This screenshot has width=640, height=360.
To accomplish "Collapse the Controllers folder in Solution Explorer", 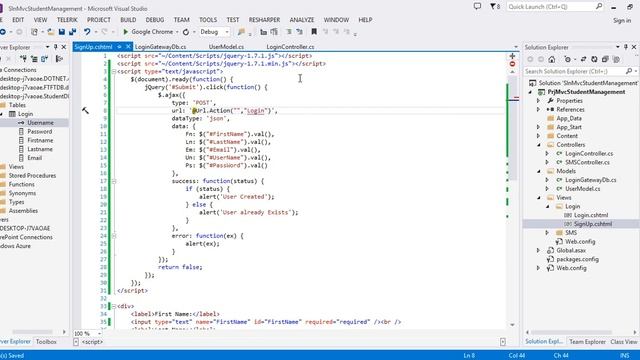I will (x=539, y=145).
